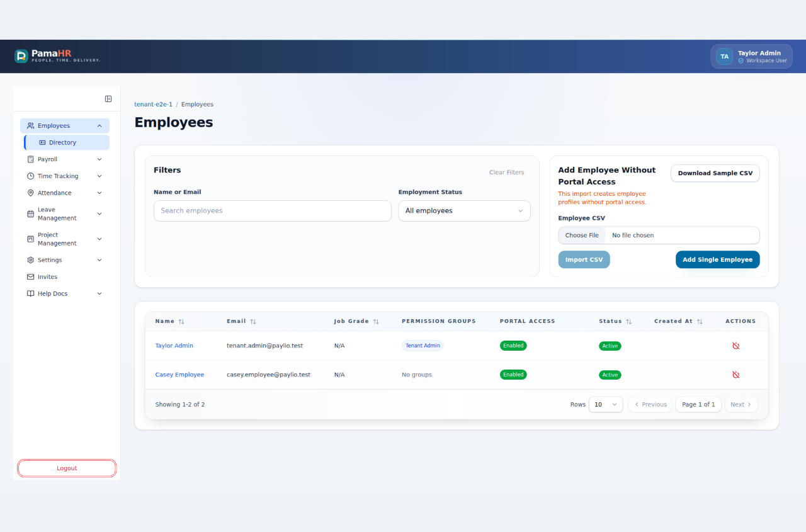Click Clear Filters in Filters panel
The height and width of the screenshot is (532, 806).
coord(507,173)
